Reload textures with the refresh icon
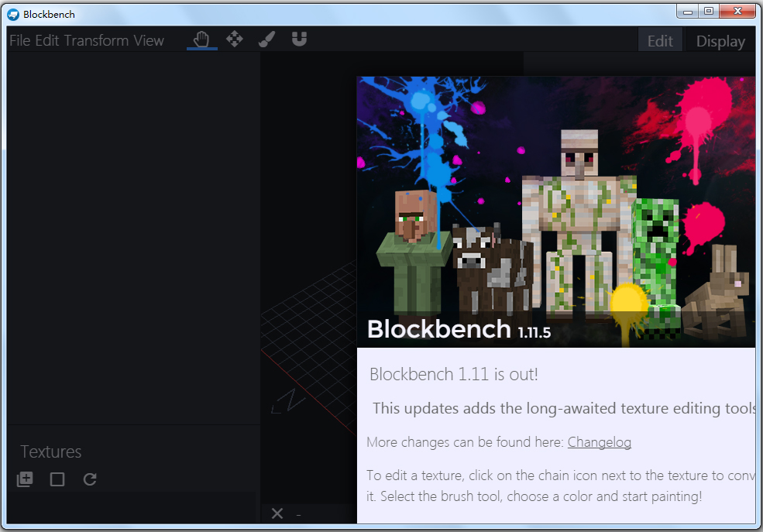 point(90,479)
